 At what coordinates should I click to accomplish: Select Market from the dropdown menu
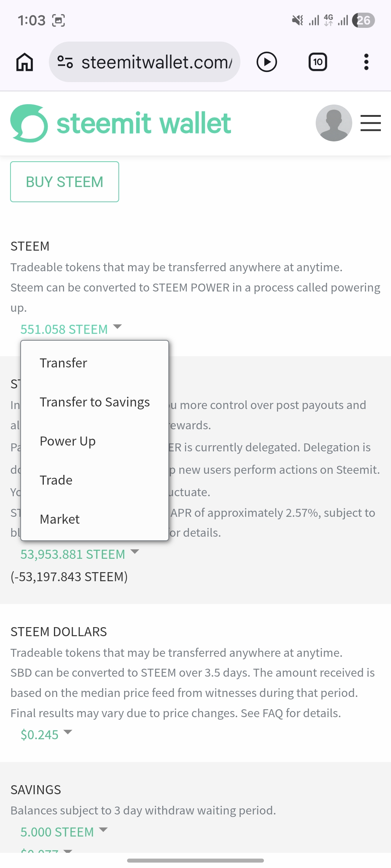(x=60, y=519)
